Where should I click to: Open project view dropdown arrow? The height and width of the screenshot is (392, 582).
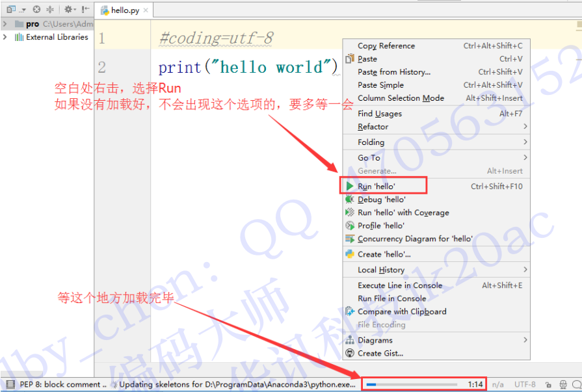(x=22, y=10)
